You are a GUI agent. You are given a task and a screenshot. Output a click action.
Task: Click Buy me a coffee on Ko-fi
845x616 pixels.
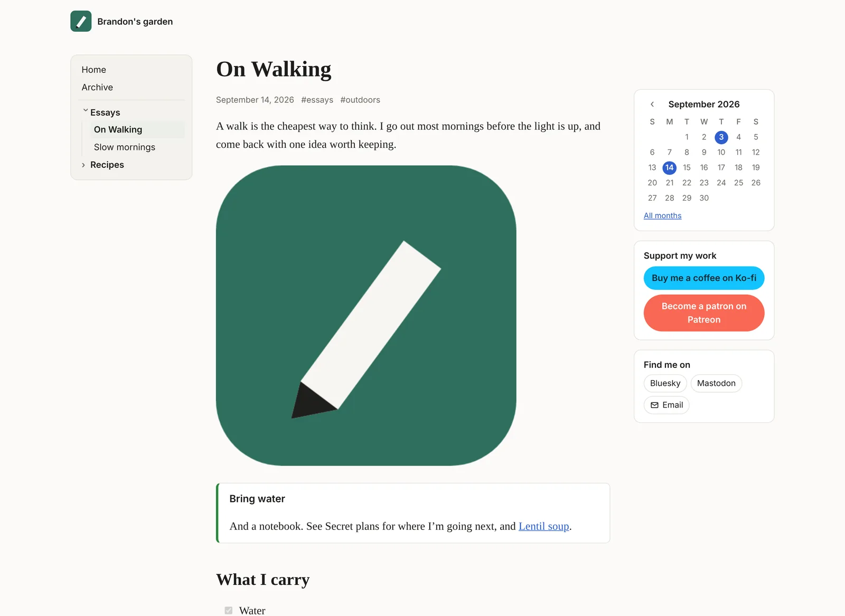pyautogui.click(x=703, y=278)
